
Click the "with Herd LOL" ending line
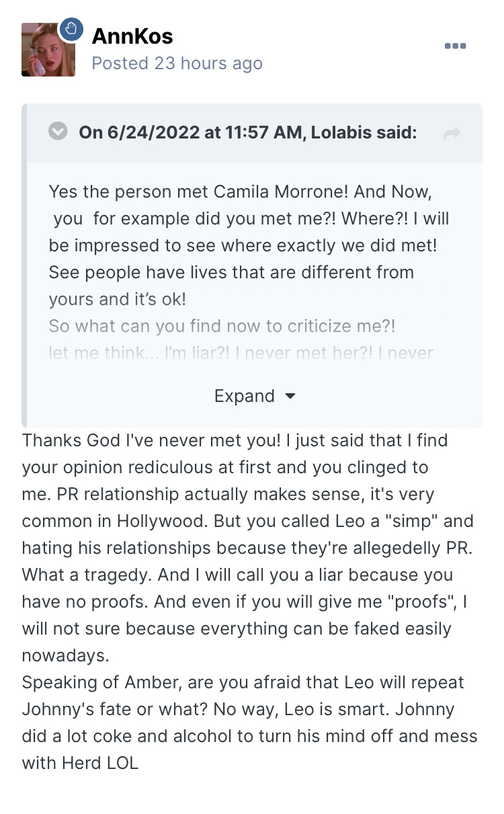tap(80, 763)
